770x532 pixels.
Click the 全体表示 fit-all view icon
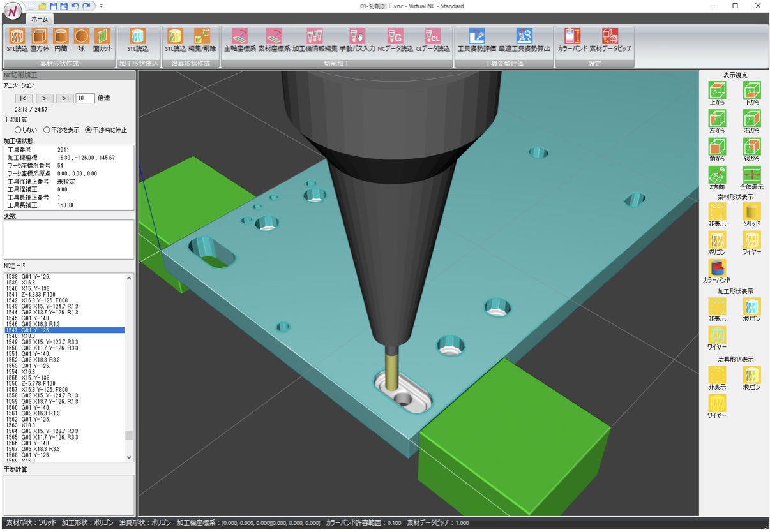(x=751, y=175)
